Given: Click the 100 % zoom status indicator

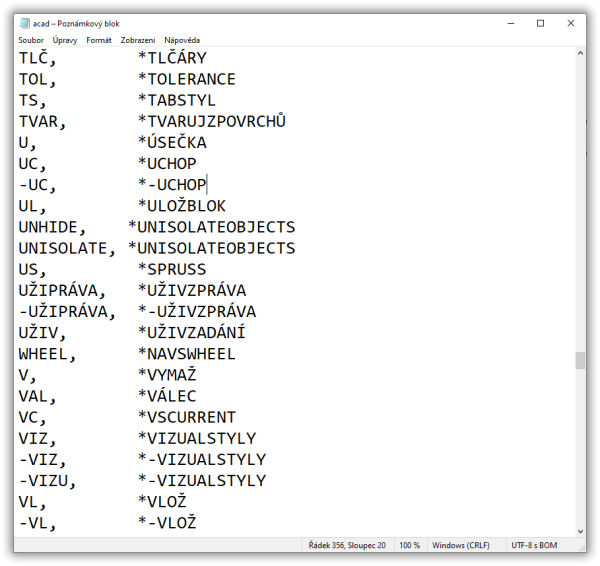Looking at the screenshot, I should pyautogui.click(x=410, y=545).
